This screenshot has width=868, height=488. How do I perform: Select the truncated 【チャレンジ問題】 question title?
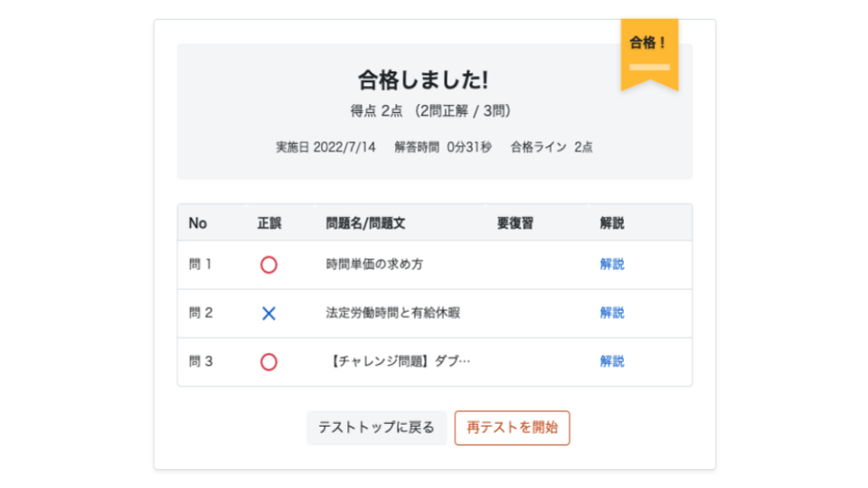398,361
